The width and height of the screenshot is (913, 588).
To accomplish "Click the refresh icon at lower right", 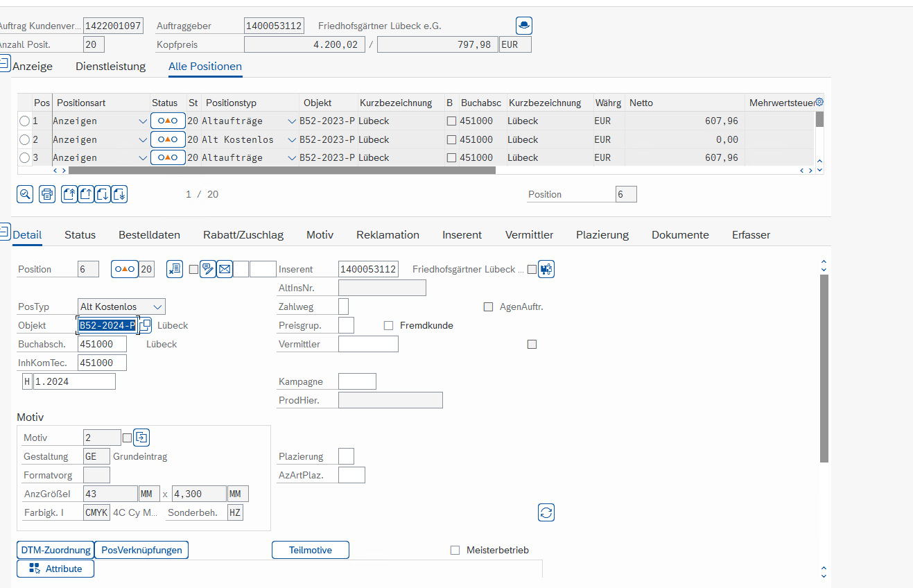I will 546,512.
